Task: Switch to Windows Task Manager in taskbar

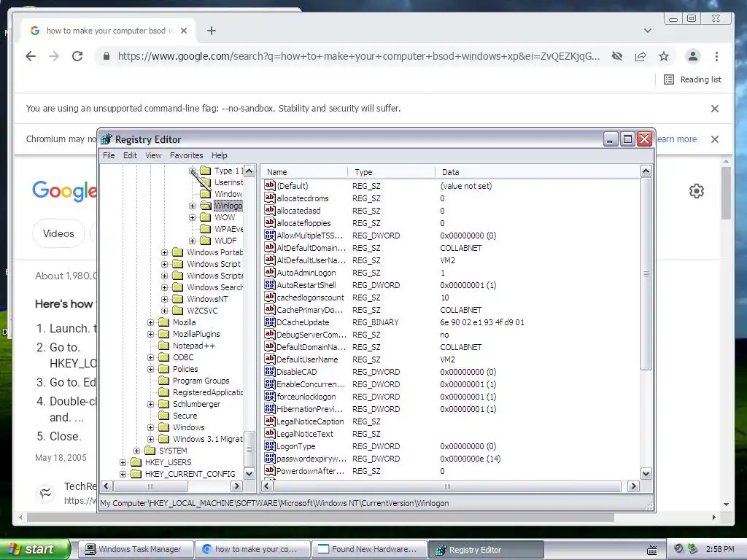Action: (136, 550)
